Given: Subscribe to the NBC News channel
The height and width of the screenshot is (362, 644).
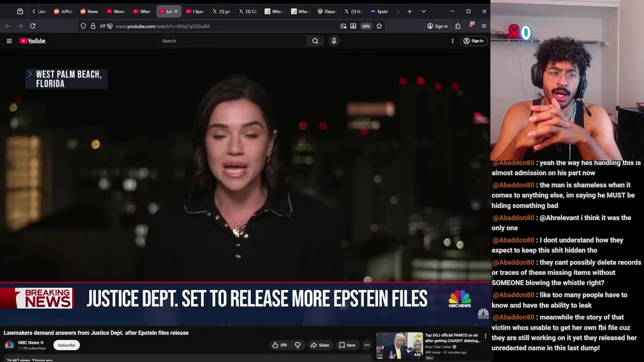Looking at the screenshot, I should pos(66,345).
